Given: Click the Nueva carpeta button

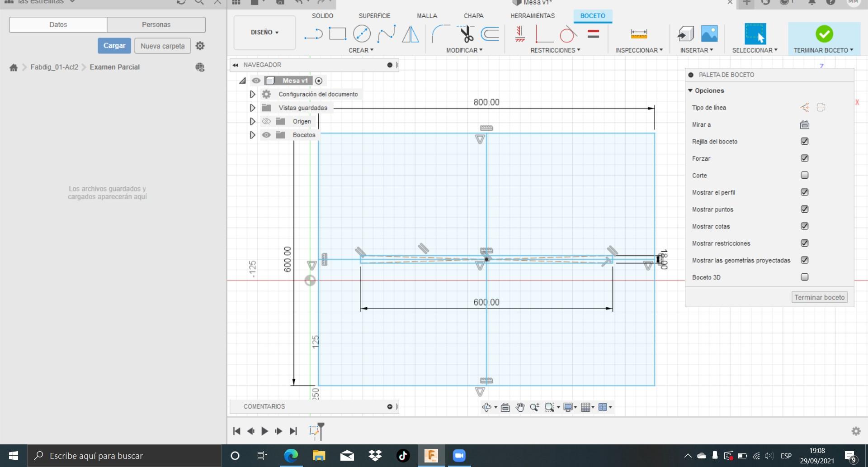Looking at the screenshot, I should coord(163,46).
